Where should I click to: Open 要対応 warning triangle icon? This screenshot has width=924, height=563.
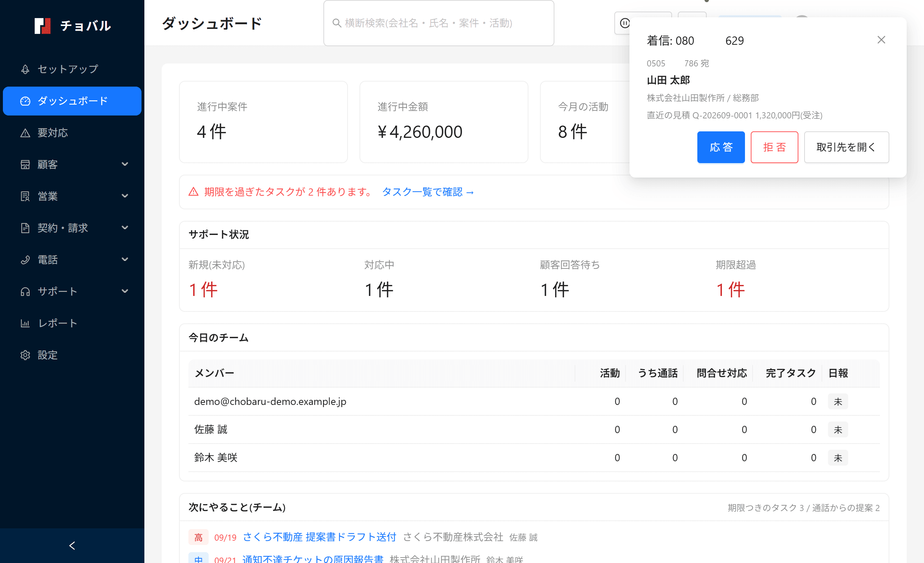pos(25,133)
